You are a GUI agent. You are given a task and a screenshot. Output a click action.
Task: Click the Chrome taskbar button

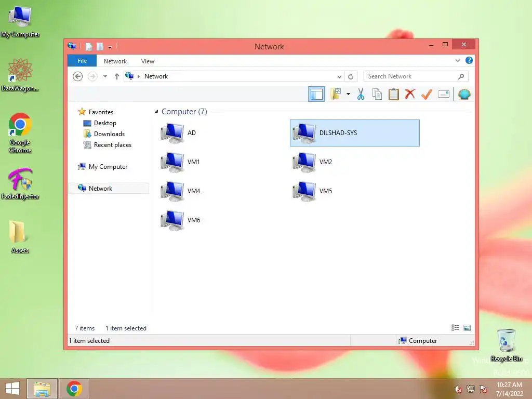click(74, 389)
